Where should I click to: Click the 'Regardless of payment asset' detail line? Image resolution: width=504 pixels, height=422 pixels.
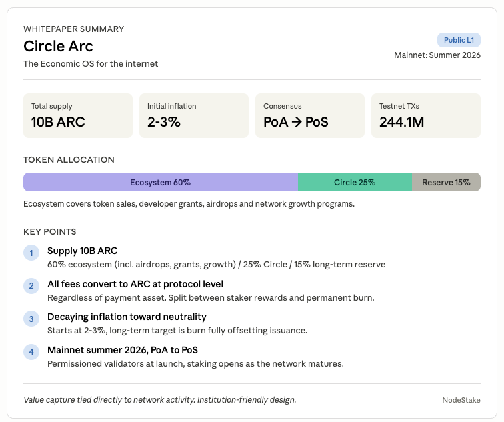[x=211, y=298]
